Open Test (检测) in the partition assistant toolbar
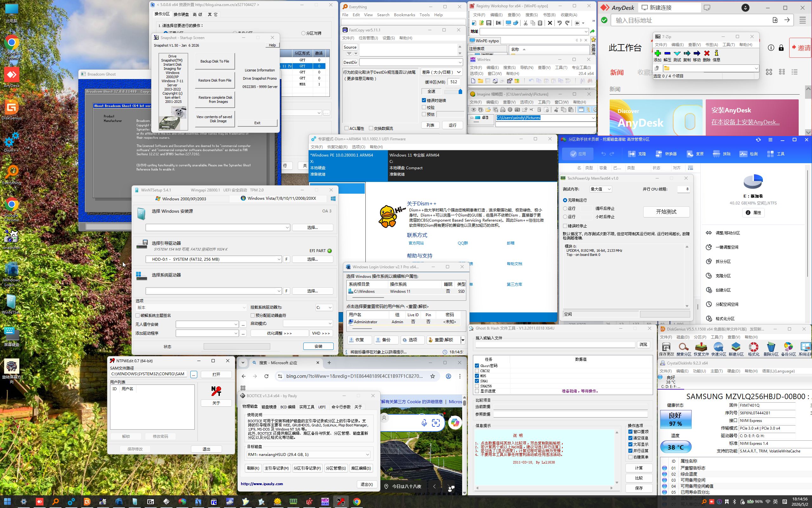The height and width of the screenshot is (508, 812). 749,154
